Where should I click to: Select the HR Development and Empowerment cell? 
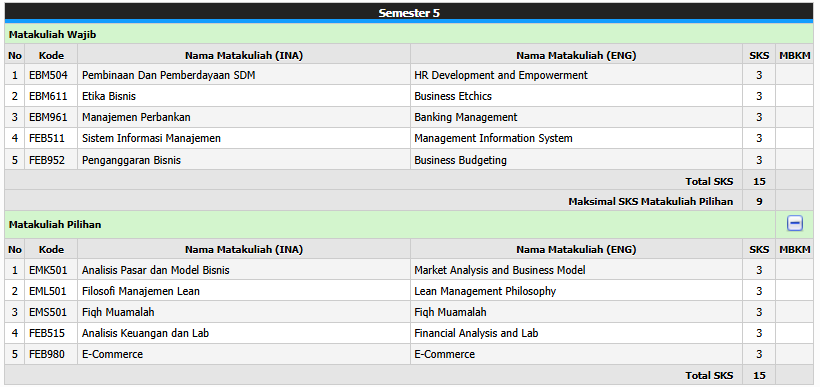(x=576, y=75)
